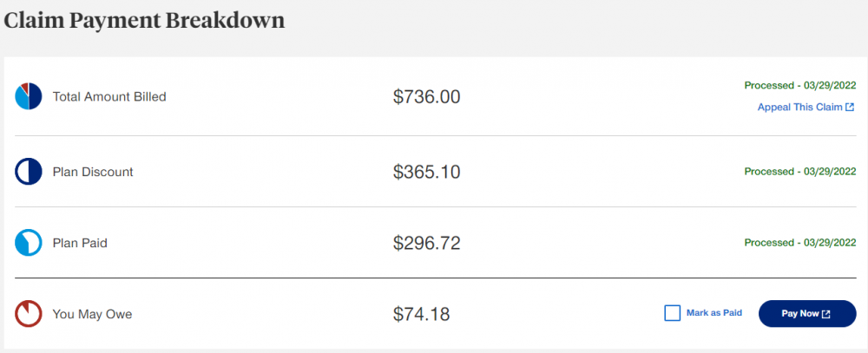Click external-link icon inside Pay Now button
Viewport: 868px width, 353px height.
(825, 314)
